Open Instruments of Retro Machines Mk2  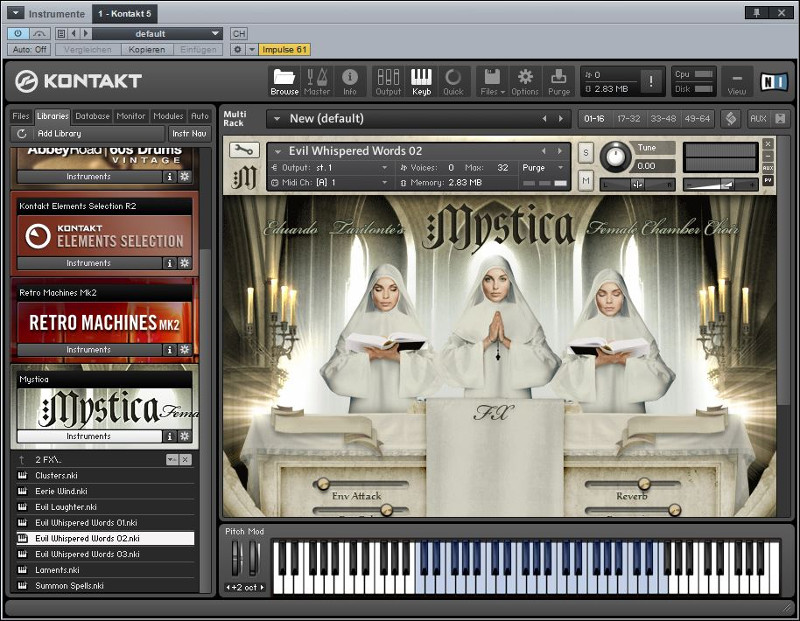[x=89, y=350]
